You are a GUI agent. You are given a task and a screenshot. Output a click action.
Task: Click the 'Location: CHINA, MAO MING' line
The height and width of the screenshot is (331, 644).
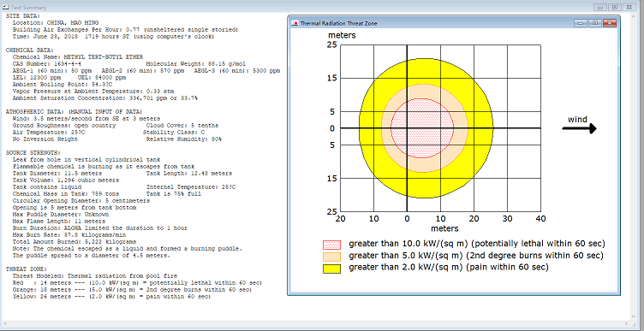click(56, 23)
